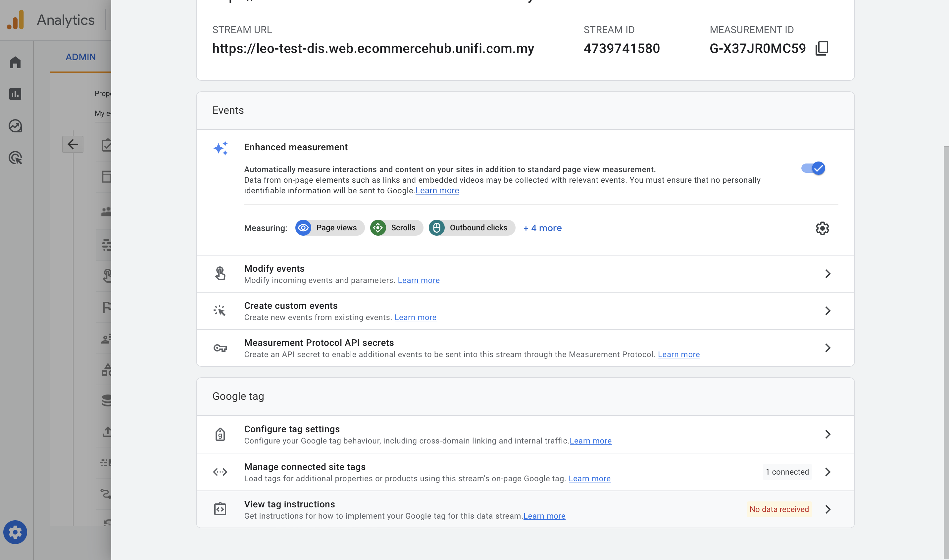Open Explore icon in left sidebar
This screenshot has height=560, width=949.
pyautogui.click(x=15, y=126)
